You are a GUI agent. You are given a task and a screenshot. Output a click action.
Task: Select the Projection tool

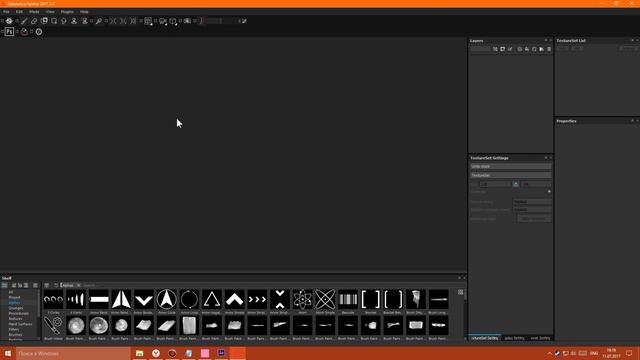click(44, 21)
